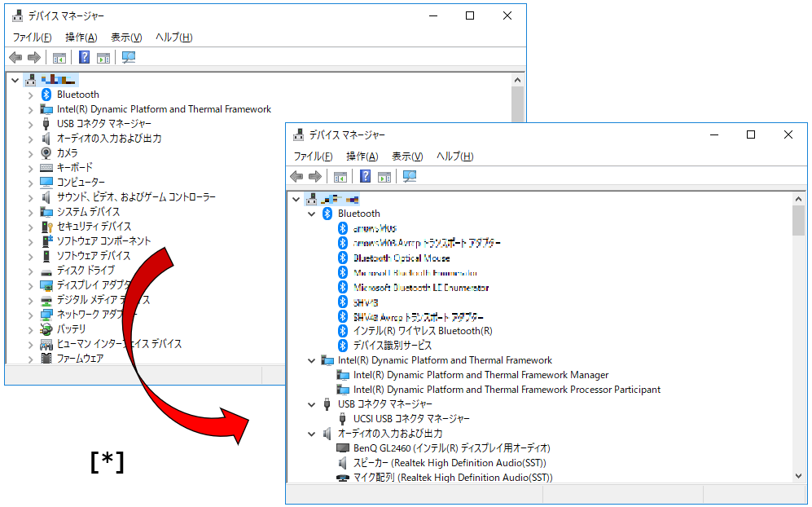Select Microsoft Bluetooth LE Enumerator entry
The width and height of the screenshot is (812, 507).
click(x=421, y=287)
